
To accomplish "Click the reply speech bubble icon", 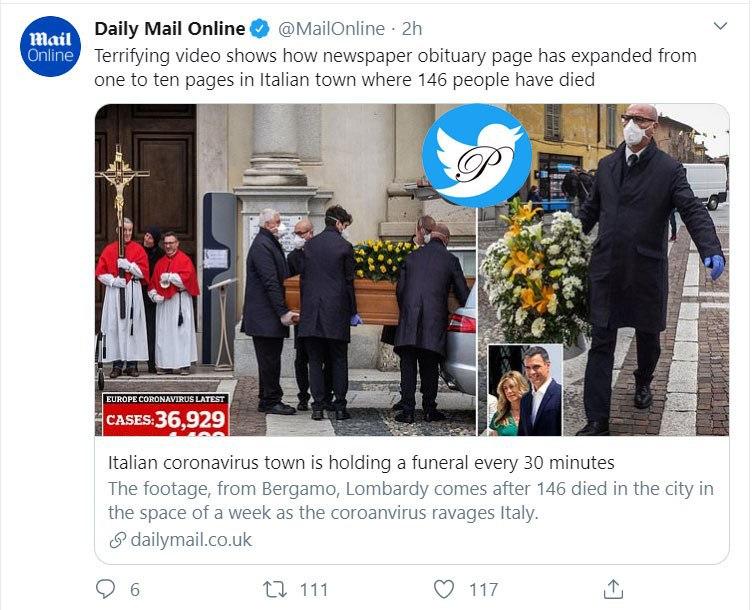I will pyautogui.click(x=105, y=588).
